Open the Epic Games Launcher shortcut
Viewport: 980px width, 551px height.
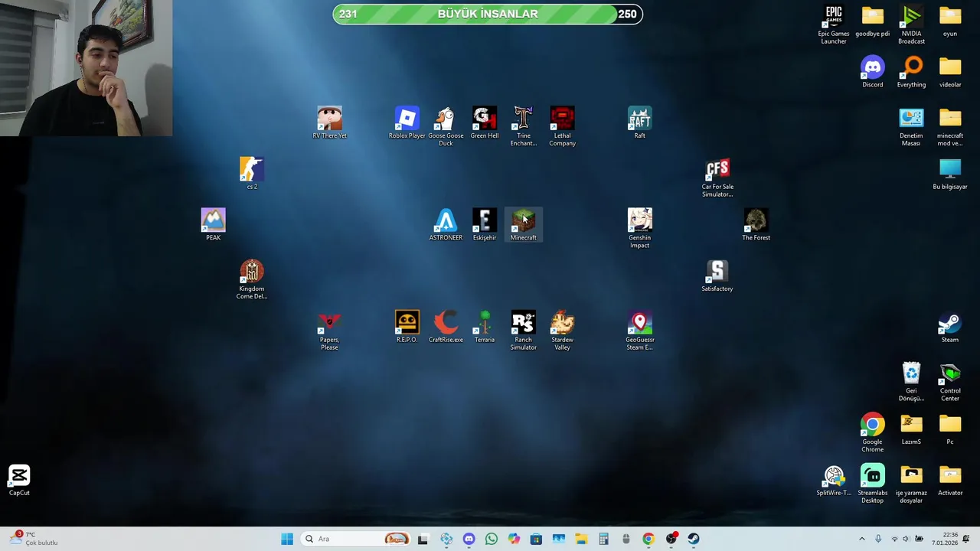tap(833, 24)
